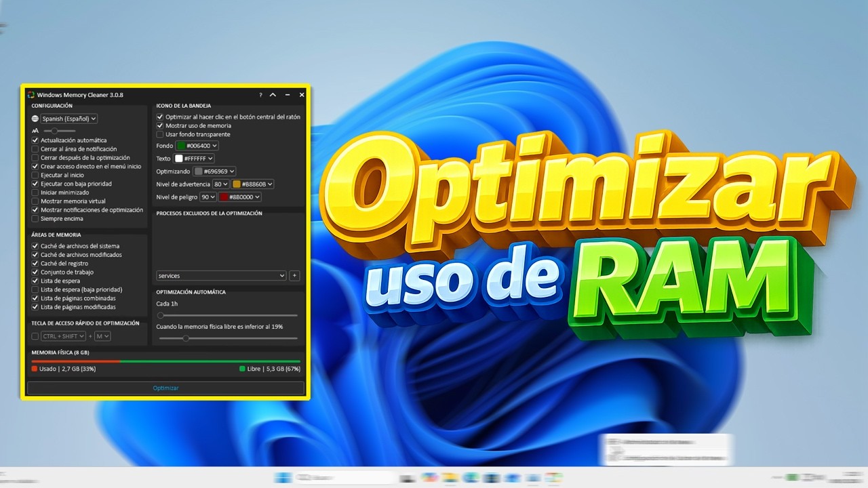Toggle Caché de archivos del sistema

35,246
